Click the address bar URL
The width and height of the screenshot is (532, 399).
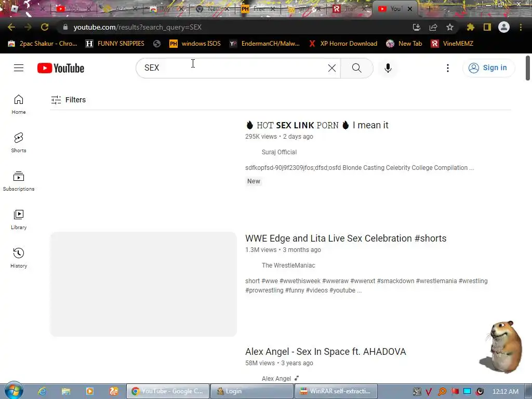pos(137,27)
